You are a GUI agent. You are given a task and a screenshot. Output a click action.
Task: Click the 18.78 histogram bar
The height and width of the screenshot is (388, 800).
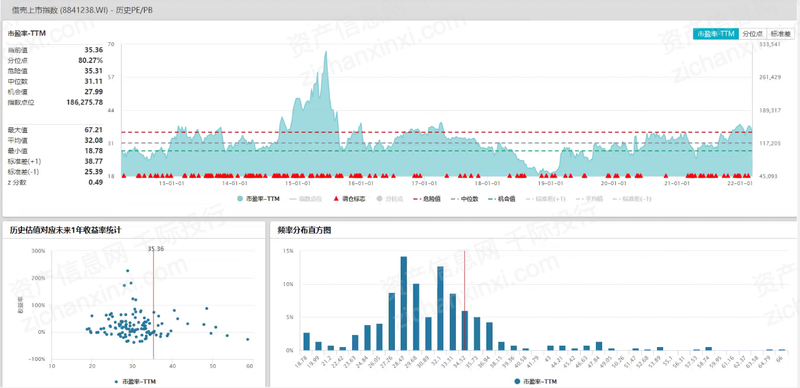point(307,342)
